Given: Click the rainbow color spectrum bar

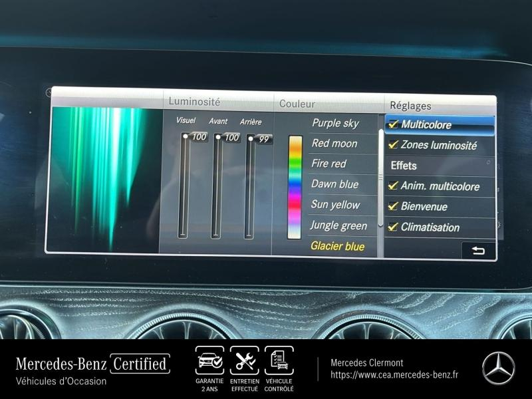Looking at the screenshot, I should [295, 187].
